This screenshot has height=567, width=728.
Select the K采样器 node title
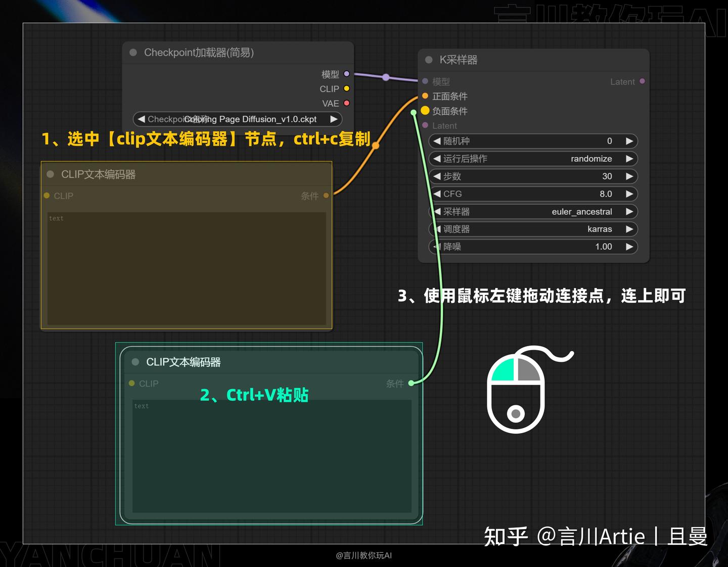tap(459, 60)
